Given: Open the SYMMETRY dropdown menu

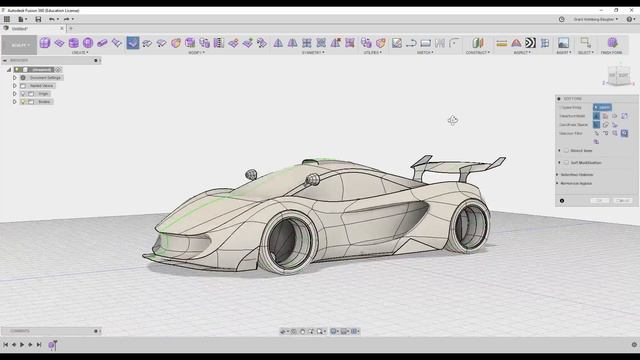Looking at the screenshot, I should point(313,52).
